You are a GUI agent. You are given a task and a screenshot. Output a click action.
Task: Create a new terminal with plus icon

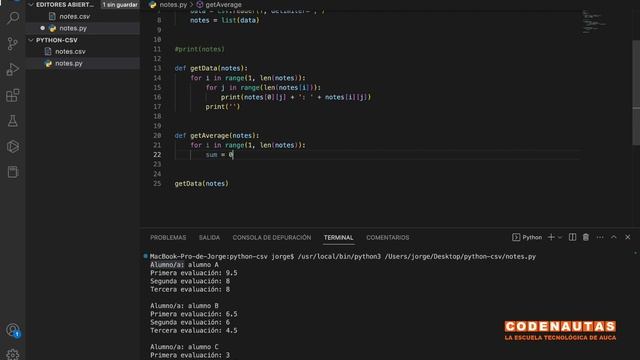[551, 237]
